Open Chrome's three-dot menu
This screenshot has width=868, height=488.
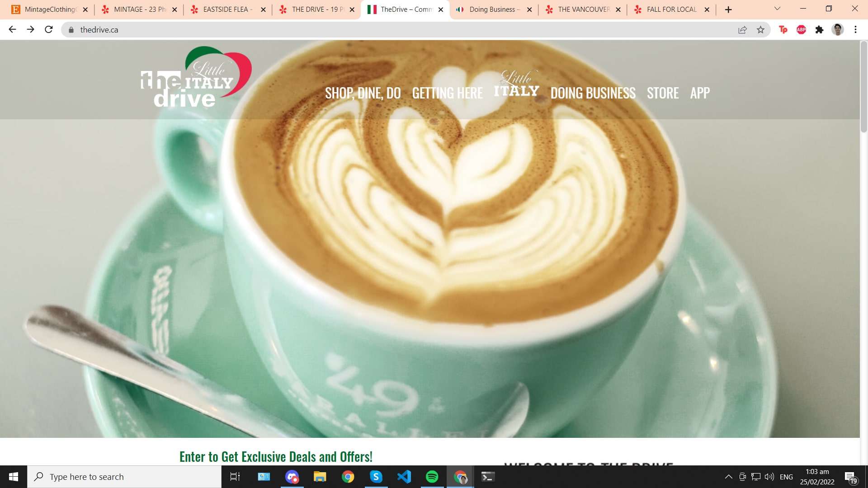click(x=855, y=30)
